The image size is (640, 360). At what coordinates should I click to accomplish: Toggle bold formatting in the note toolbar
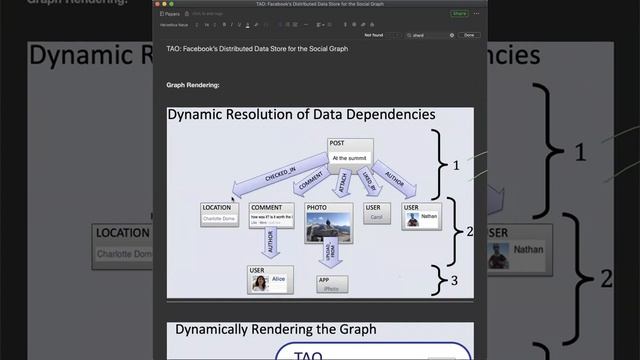click(x=224, y=25)
